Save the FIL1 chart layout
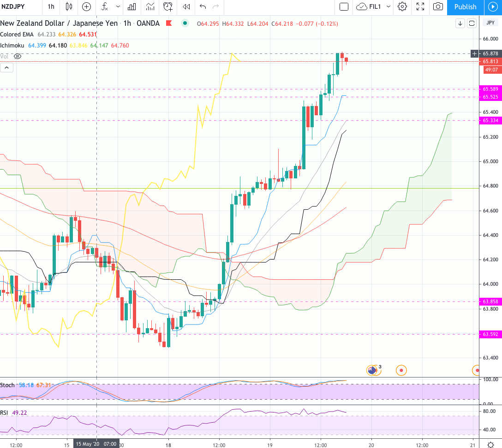The width and height of the screenshot is (502, 448). pos(369,7)
